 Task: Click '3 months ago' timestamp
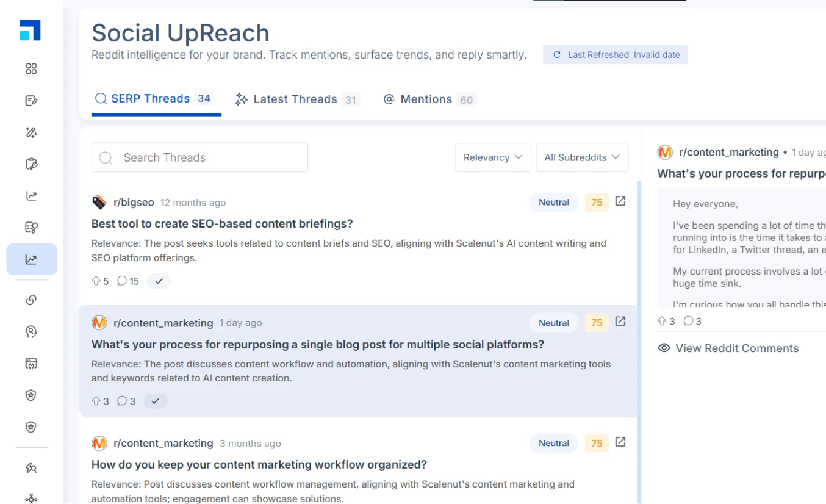[x=250, y=444]
